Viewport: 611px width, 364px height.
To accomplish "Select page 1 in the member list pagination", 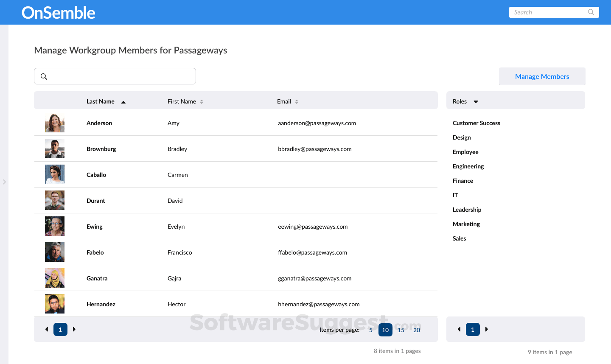I will click(60, 329).
